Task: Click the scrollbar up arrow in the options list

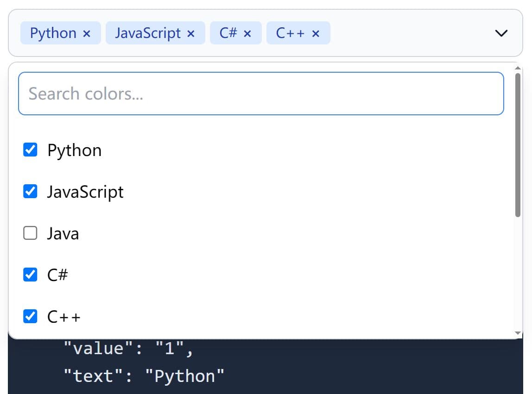Action: coord(518,68)
